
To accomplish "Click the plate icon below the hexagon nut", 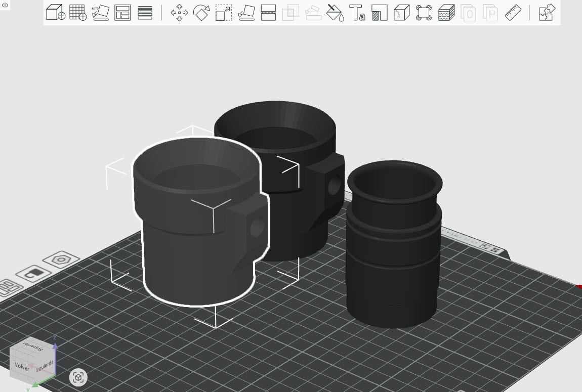I will pyautogui.click(x=33, y=274).
